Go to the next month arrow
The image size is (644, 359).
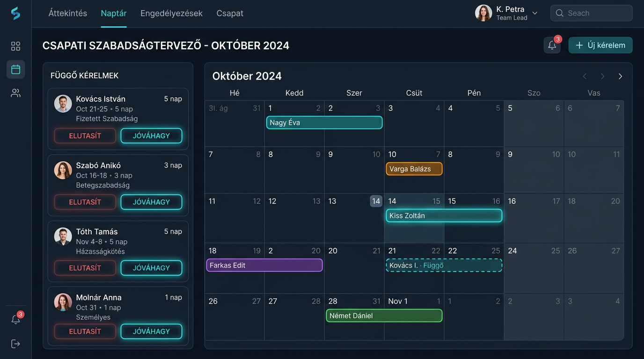click(x=620, y=76)
